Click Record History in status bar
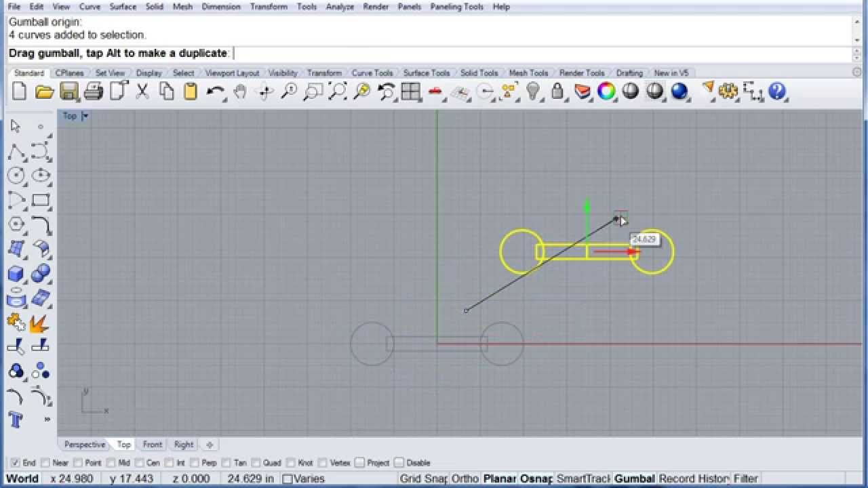This screenshot has width=868, height=488. point(694,479)
